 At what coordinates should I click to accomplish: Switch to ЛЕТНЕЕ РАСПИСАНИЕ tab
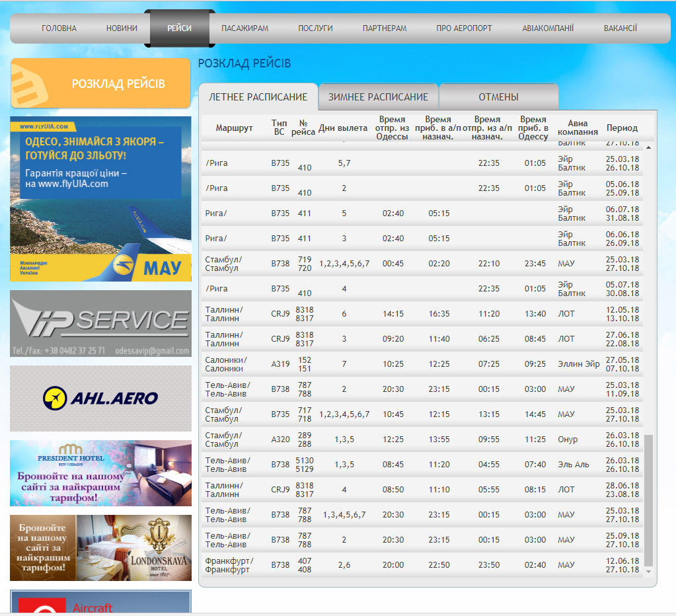pos(258,96)
